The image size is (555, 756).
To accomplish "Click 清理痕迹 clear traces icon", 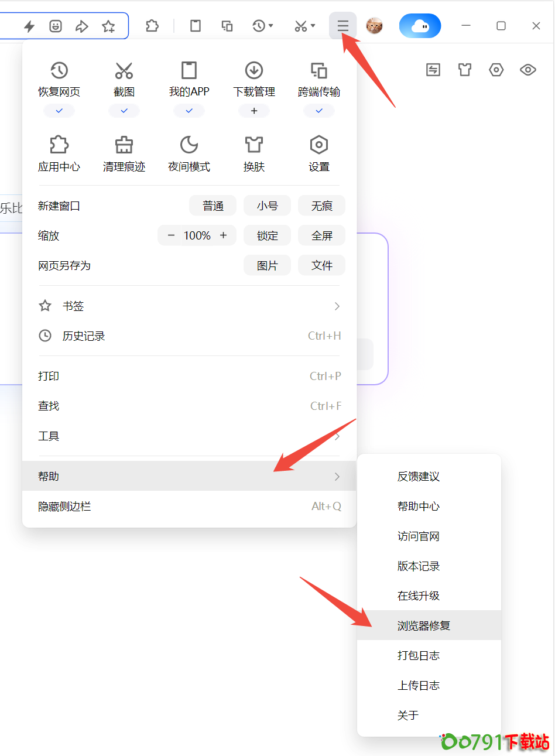I will [x=124, y=145].
